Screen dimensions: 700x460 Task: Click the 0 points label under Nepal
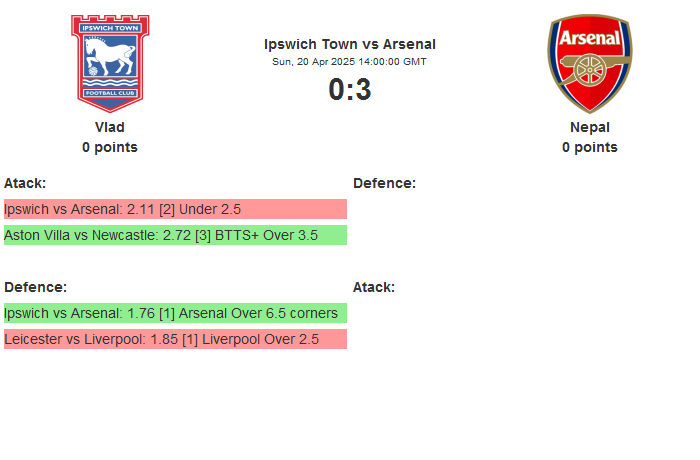pyautogui.click(x=590, y=147)
